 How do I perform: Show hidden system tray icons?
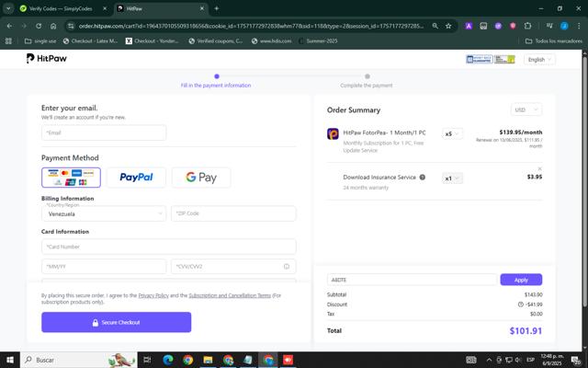coord(489,360)
